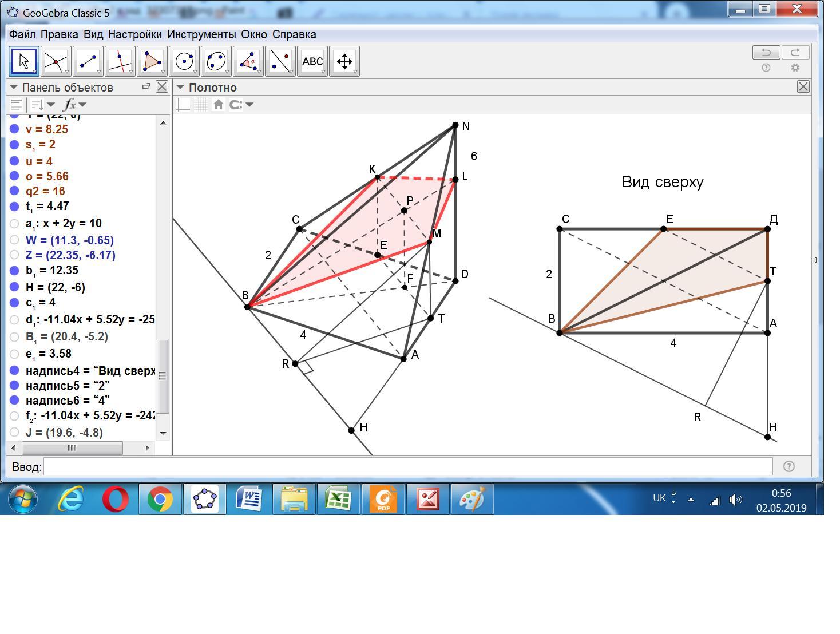Select the Circle with Center tool
The image size is (840, 634).
[184, 61]
